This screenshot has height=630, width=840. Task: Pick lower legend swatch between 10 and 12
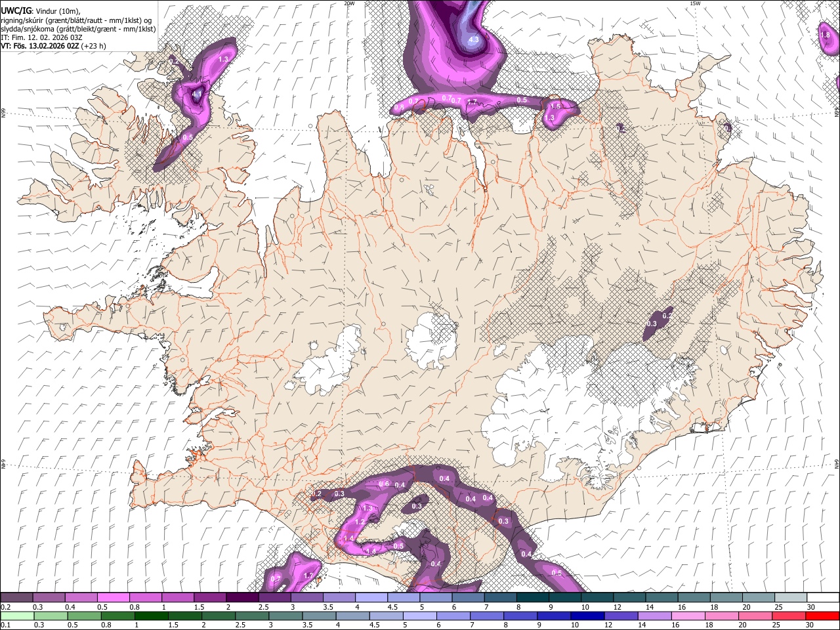588,616
